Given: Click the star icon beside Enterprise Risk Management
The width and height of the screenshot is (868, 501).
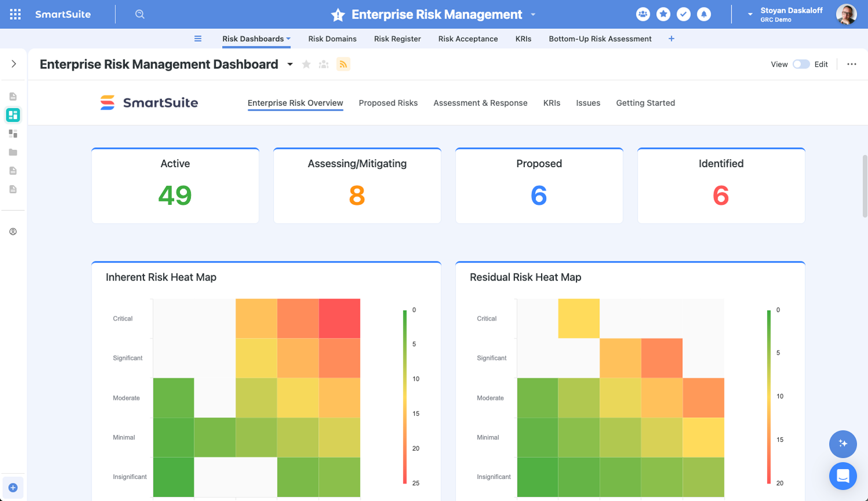Looking at the screenshot, I should [338, 15].
